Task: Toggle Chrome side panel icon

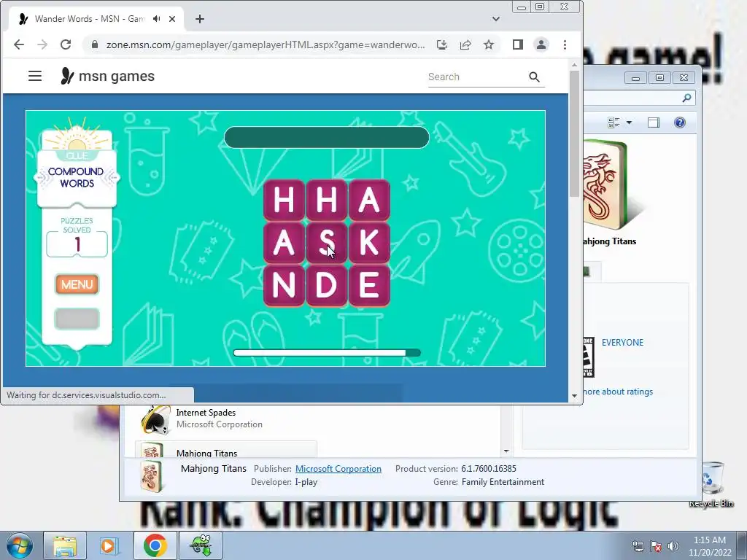Action: [x=518, y=44]
